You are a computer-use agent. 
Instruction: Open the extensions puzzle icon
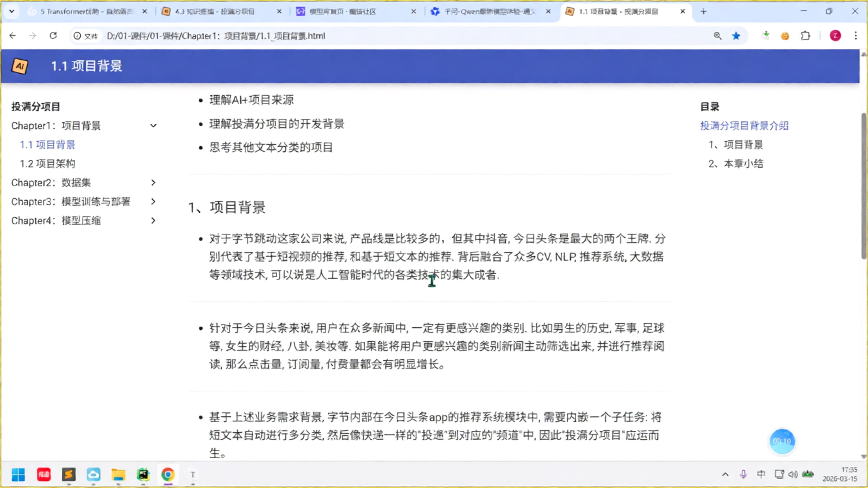[x=805, y=36]
